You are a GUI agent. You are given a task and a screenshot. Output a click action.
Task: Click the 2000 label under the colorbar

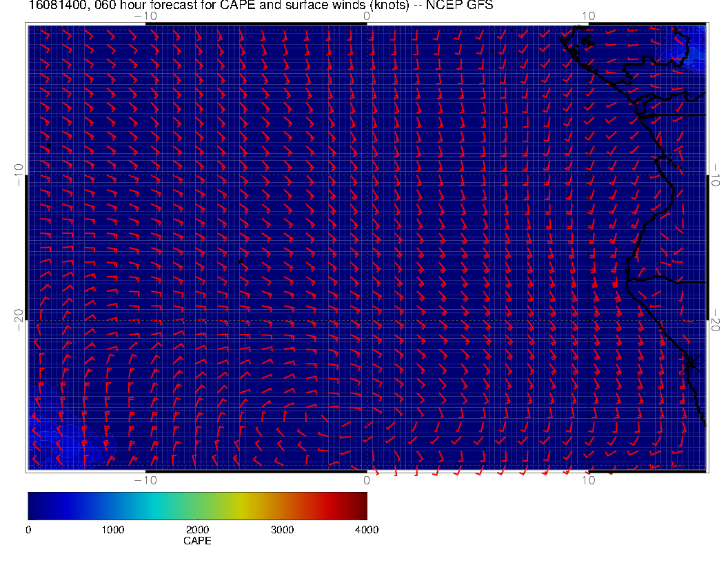pos(197,530)
